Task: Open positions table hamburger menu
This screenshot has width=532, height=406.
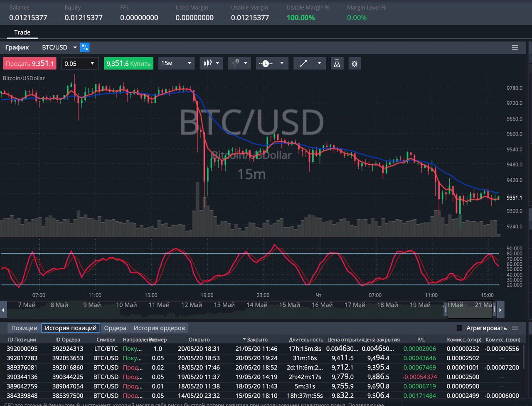Action: coord(515,328)
